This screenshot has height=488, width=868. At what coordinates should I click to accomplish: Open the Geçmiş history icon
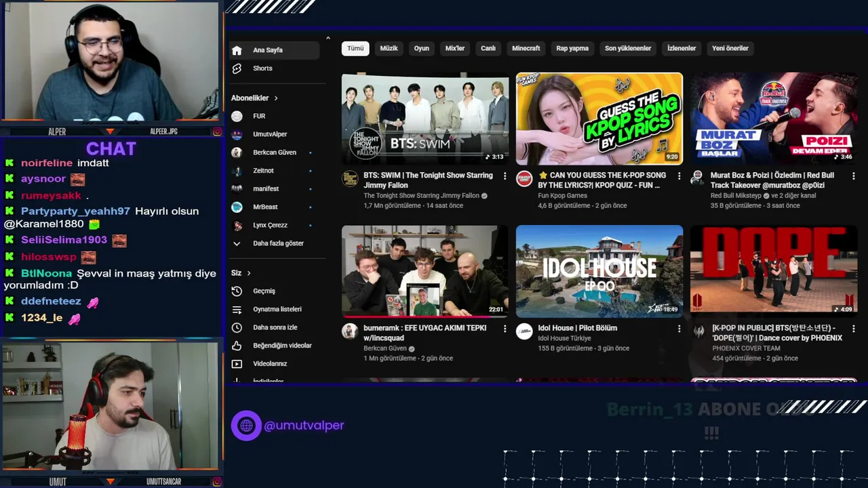pos(237,291)
